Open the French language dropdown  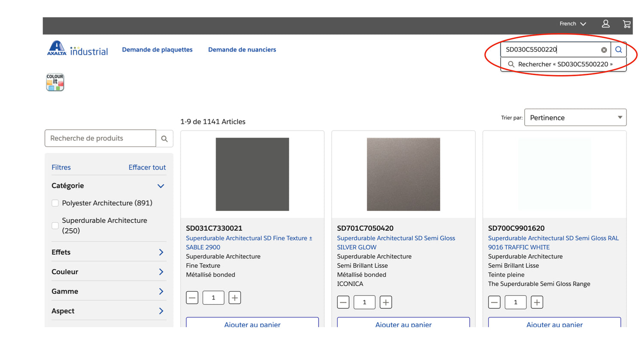click(572, 24)
